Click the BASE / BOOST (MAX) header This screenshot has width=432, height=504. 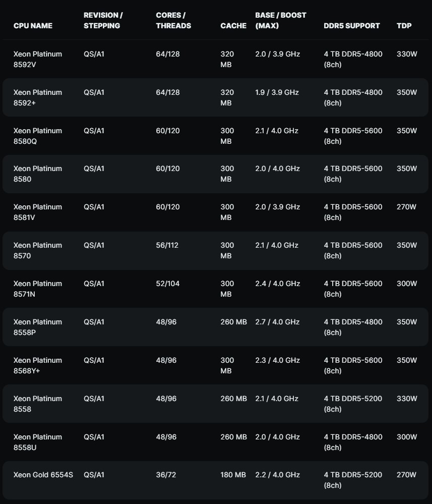click(281, 20)
